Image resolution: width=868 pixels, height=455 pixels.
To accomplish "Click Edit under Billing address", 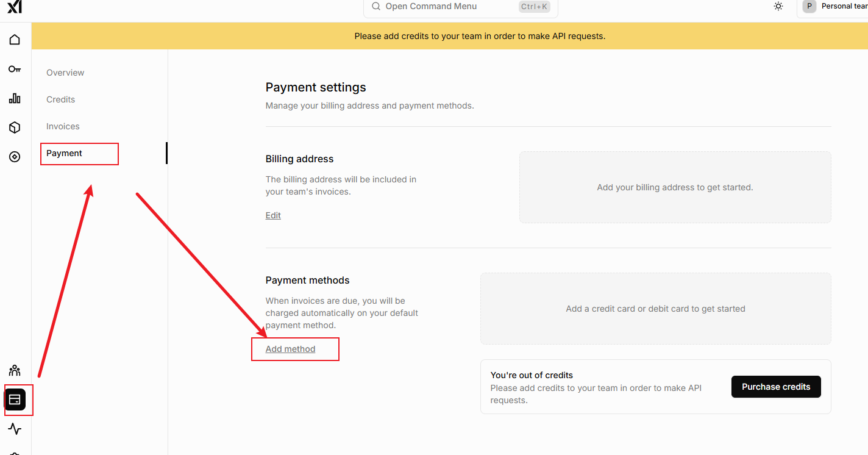I will point(273,215).
